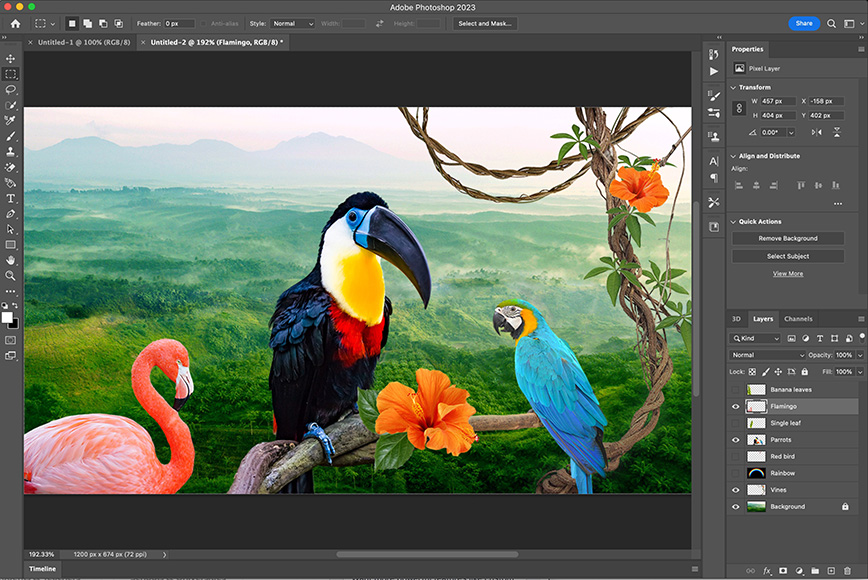This screenshot has width=868, height=580.
Task: Open search in the top bar
Action: point(831,22)
